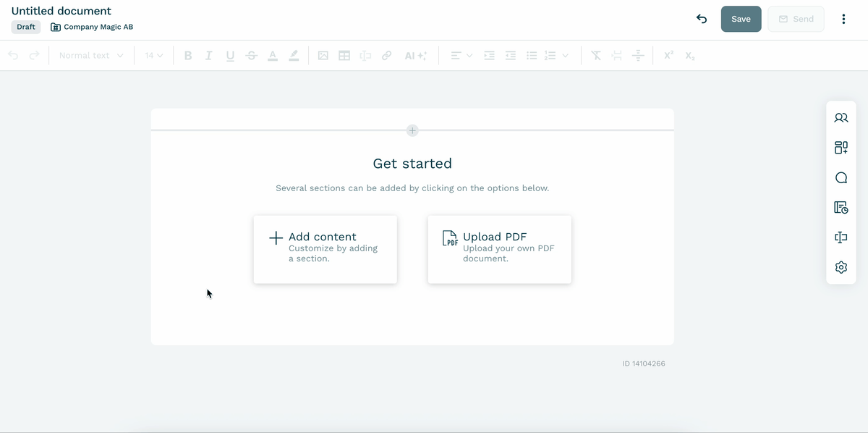
Task: Click the Add content card
Action: coord(325,249)
